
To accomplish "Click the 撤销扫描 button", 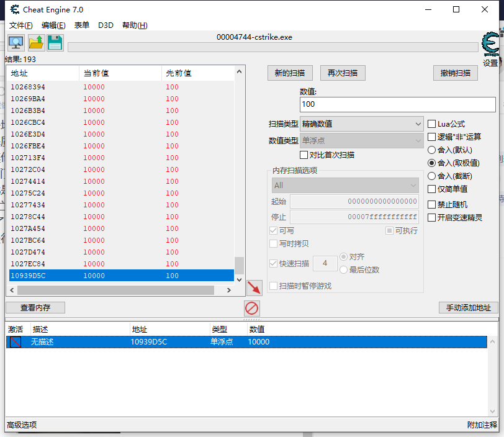I will point(456,73).
